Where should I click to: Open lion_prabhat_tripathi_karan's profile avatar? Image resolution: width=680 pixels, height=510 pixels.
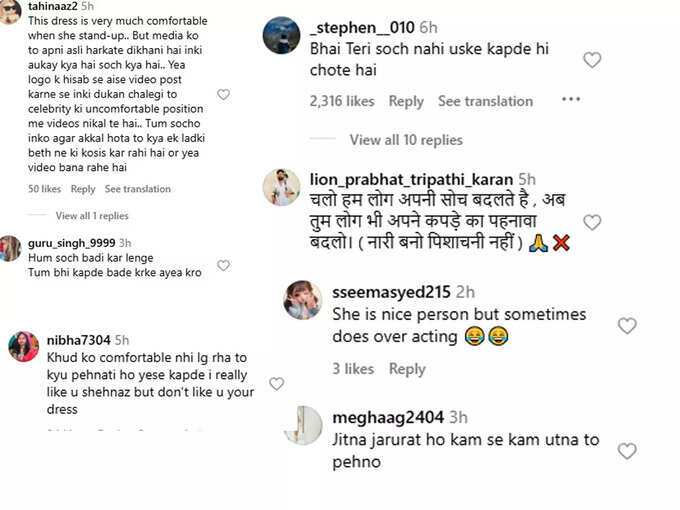point(281,187)
